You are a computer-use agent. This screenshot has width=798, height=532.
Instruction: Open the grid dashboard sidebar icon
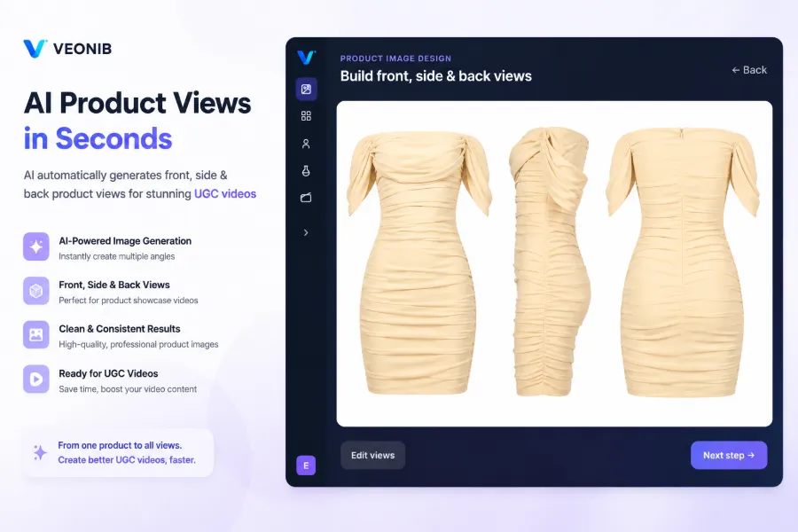tap(306, 116)
